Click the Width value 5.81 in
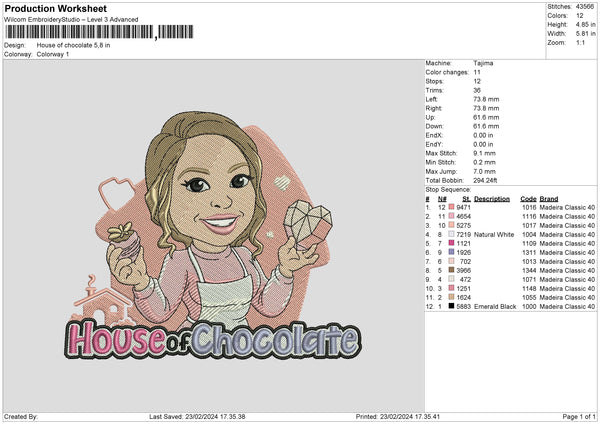 (x=585, y=34)
